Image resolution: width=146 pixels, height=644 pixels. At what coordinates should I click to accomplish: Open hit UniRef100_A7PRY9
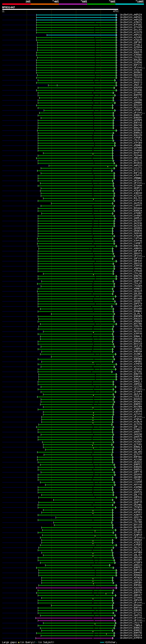coord(131,638)
